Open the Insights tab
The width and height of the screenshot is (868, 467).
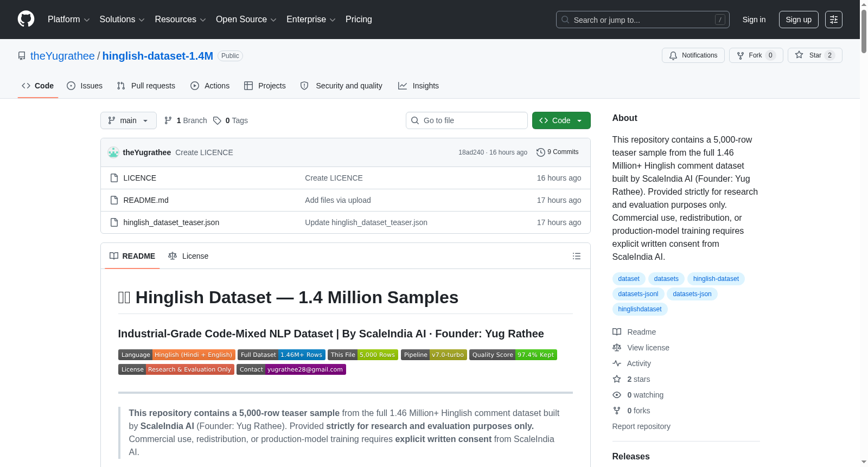[418, 86]
